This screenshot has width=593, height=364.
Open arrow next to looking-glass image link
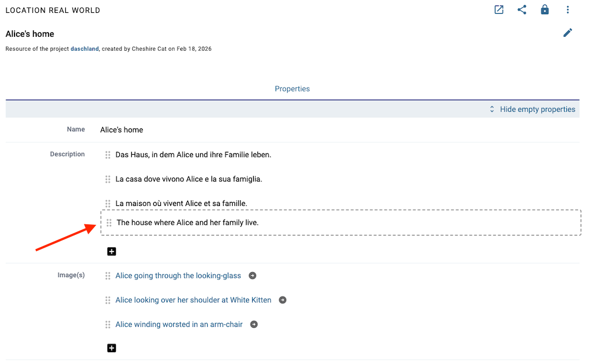(252, 276)
